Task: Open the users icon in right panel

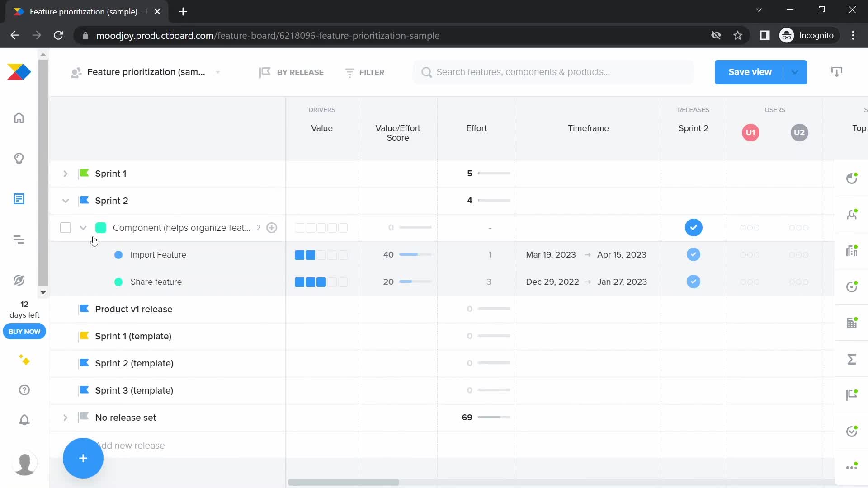Action: click(x=852, y=214)
